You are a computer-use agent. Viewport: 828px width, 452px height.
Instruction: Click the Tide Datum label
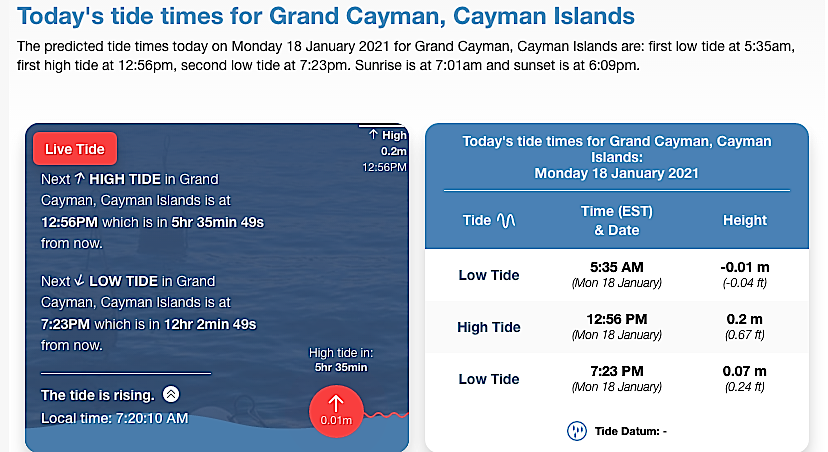(x=630, y=431)
